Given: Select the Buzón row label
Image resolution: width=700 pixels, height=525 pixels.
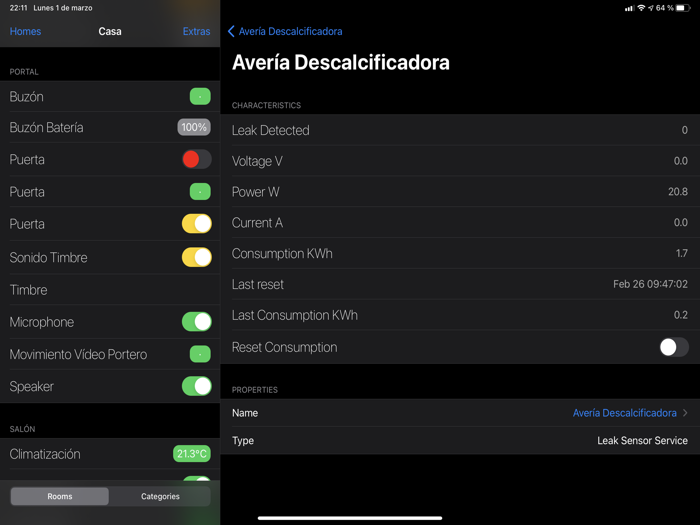Looking at the screenshot, I should click(x=26, y=96).
